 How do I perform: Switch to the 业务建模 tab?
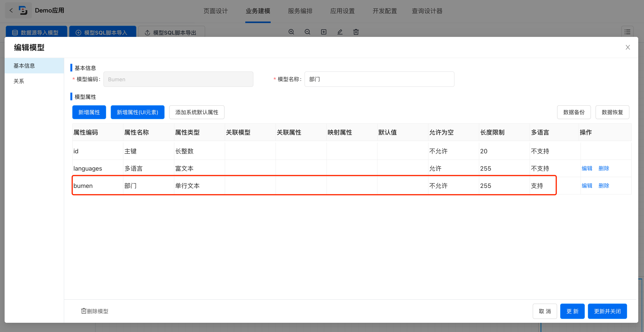click(258, 11)
